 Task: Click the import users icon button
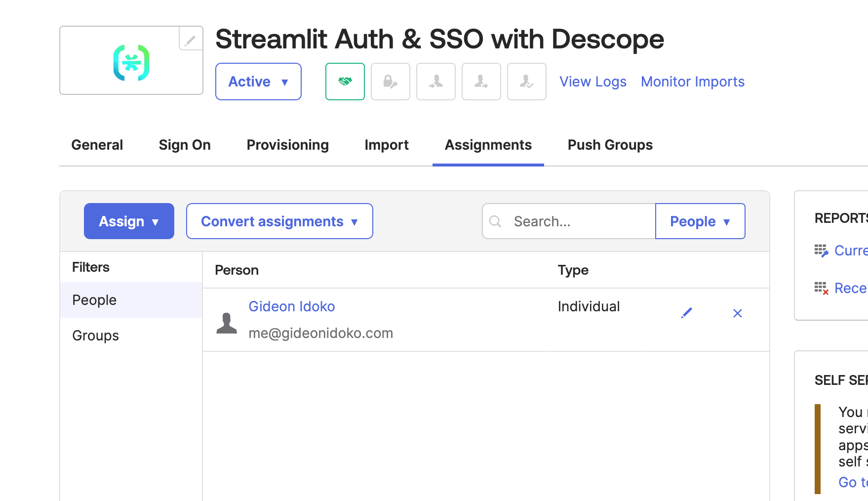[x=436, y=82]
